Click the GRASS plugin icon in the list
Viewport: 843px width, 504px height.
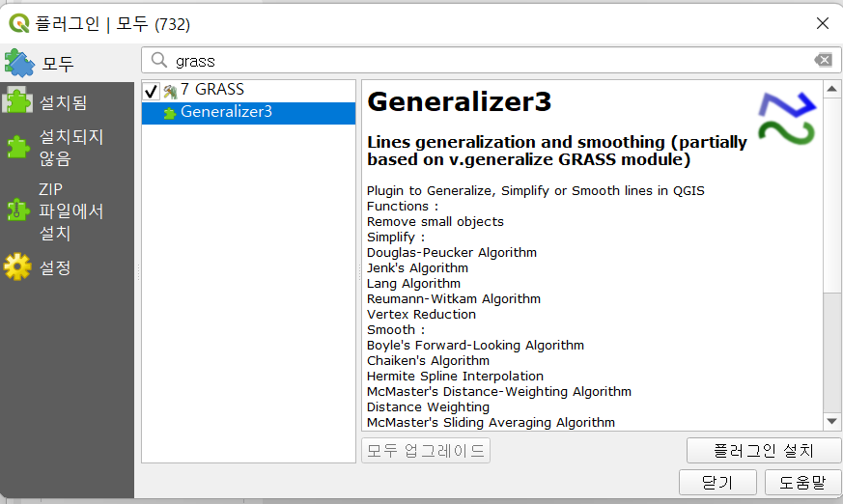click(x=170, y=92)
